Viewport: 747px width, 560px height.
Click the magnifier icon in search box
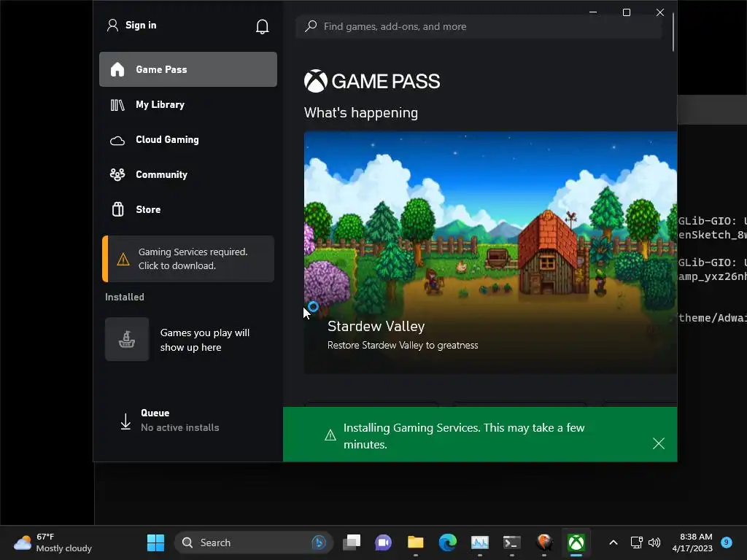click(x=311, y=26)
